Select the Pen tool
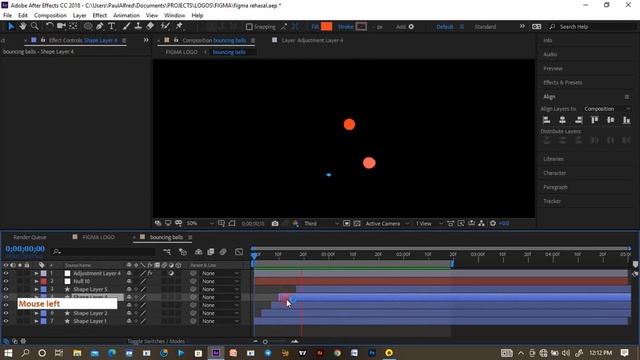This screenshot has width=640, height=360. click(100, 27)
